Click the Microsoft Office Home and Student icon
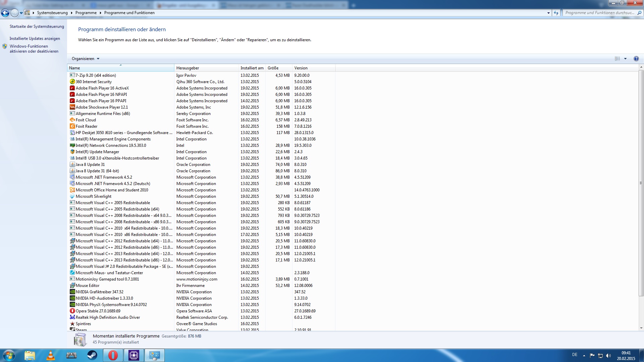This screenshot has width=644, height=362. 72,190
